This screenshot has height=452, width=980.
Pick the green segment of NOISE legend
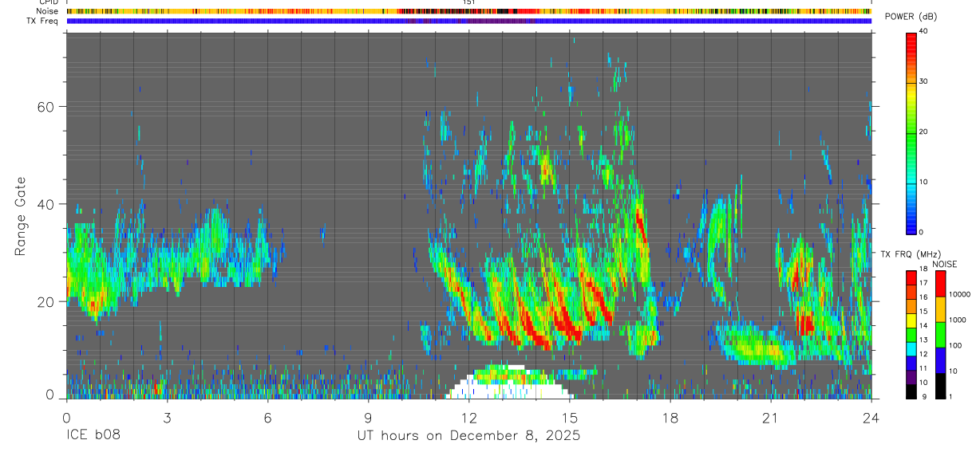(x=939, y=335)
